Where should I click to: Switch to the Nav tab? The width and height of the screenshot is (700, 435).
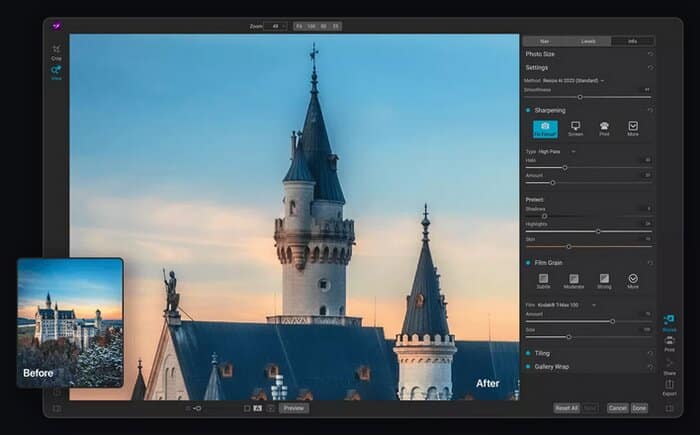(x=545, y=41)
